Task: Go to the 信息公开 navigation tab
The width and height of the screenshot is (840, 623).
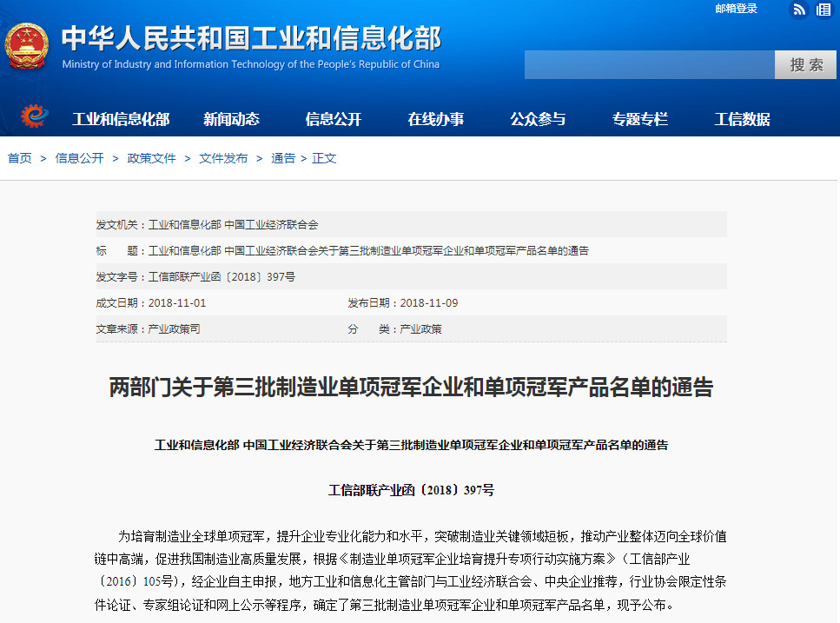Action: [334, 119]
